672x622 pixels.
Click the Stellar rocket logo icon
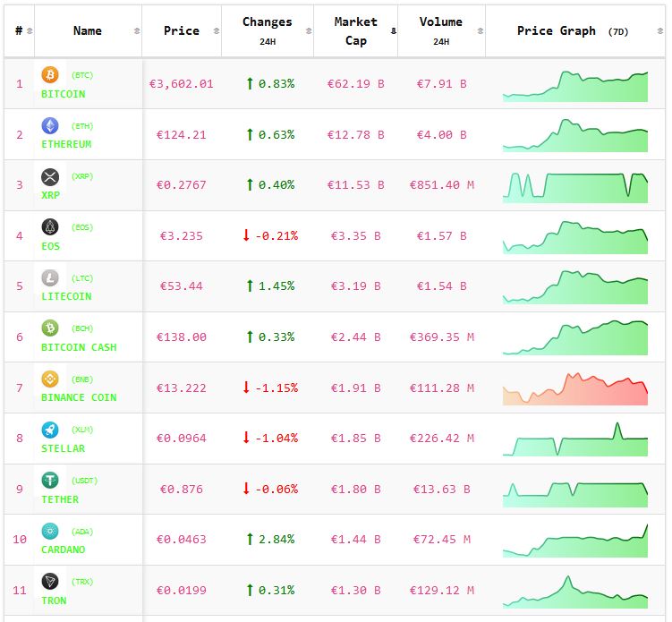click(x=50, y=430)
